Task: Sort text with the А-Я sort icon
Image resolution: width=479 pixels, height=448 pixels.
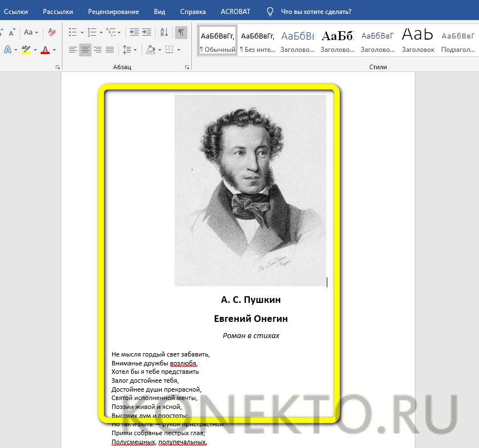Action: pyautogui.click(x=164, y=32)
